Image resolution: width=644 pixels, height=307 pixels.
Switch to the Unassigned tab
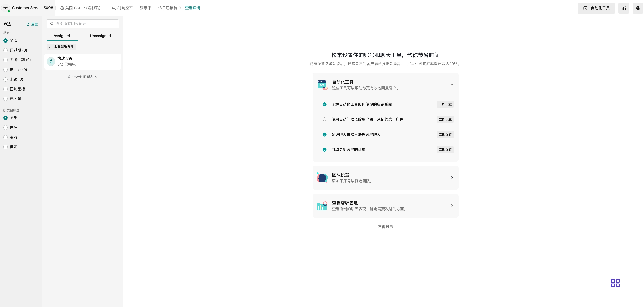click(x=100, y=36)
